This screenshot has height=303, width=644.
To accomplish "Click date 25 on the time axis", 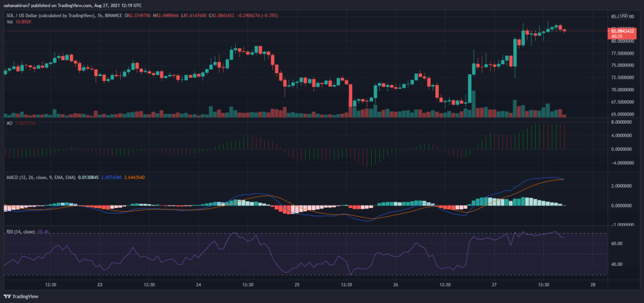I will click(x=297, y=285).
